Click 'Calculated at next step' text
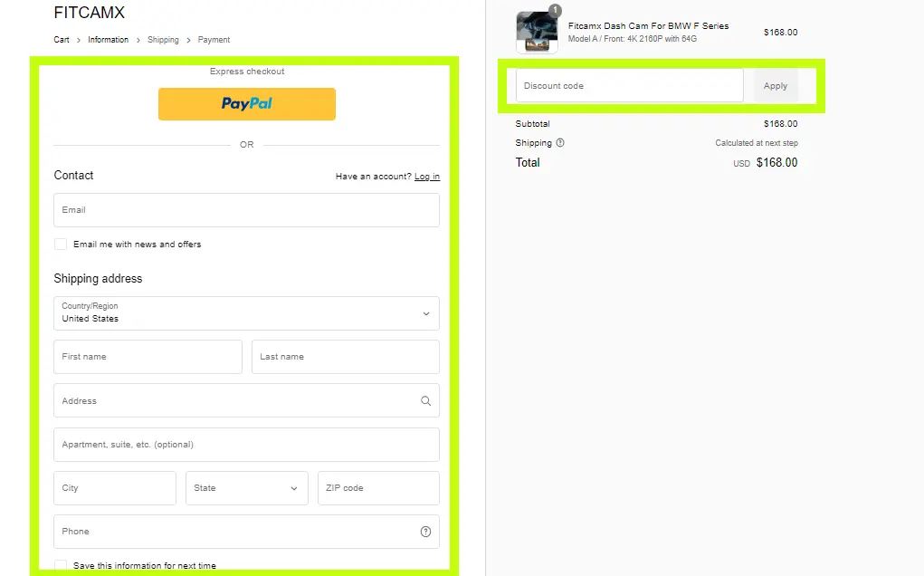The height and width of the screenshot is (576, 924). click(x=757, y=143)
